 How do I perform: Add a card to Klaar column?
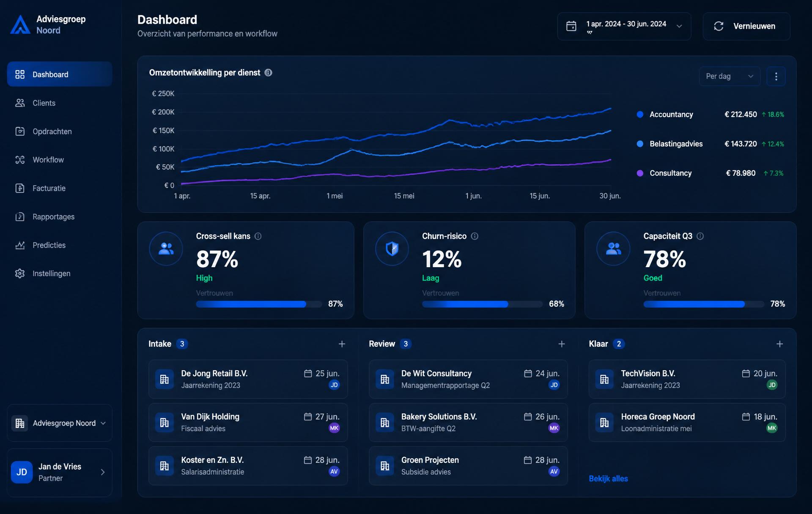(x=780, y=344)
